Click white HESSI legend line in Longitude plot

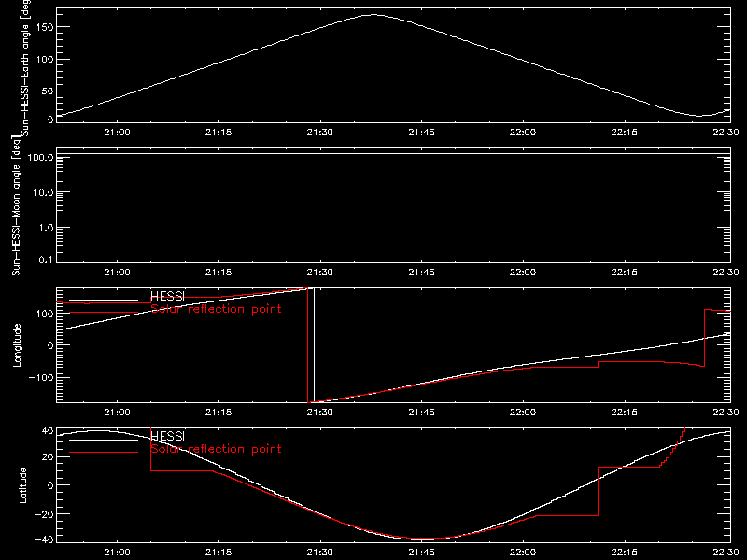click(x=104, y=301)
